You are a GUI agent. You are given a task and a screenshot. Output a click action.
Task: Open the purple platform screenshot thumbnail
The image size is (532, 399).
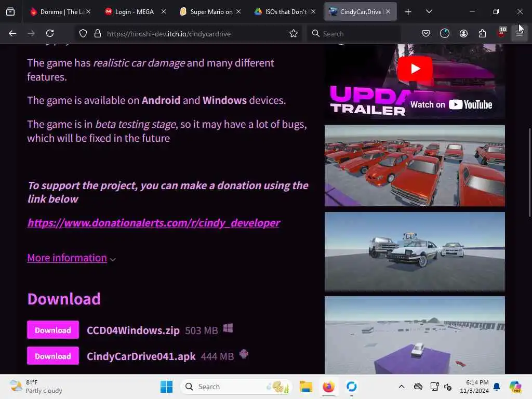coord(415,335)
